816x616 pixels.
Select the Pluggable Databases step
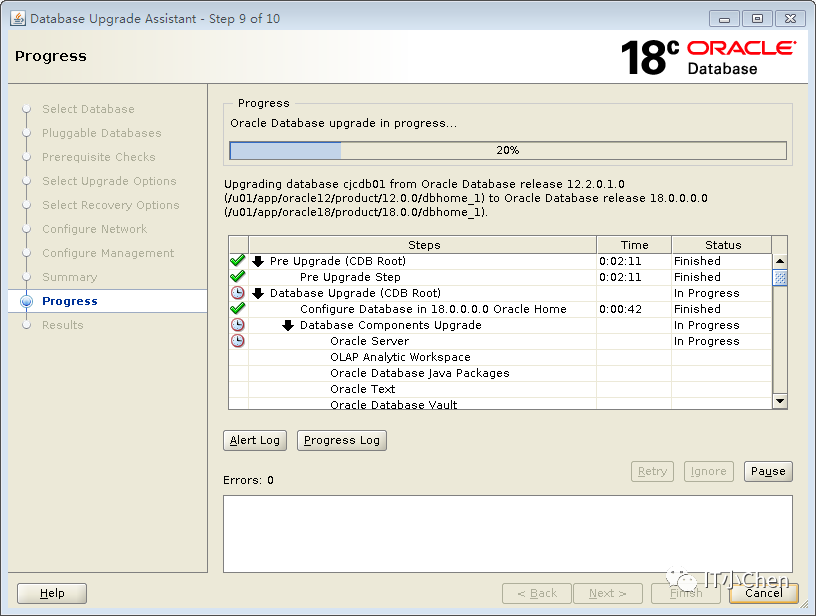click(101, 133)
